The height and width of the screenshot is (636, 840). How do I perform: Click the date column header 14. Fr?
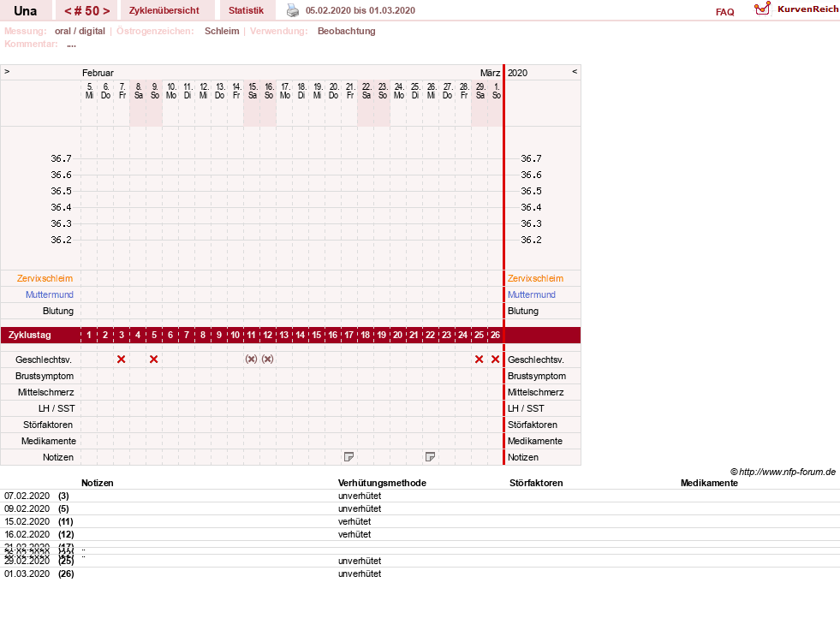tap(236, 91)
